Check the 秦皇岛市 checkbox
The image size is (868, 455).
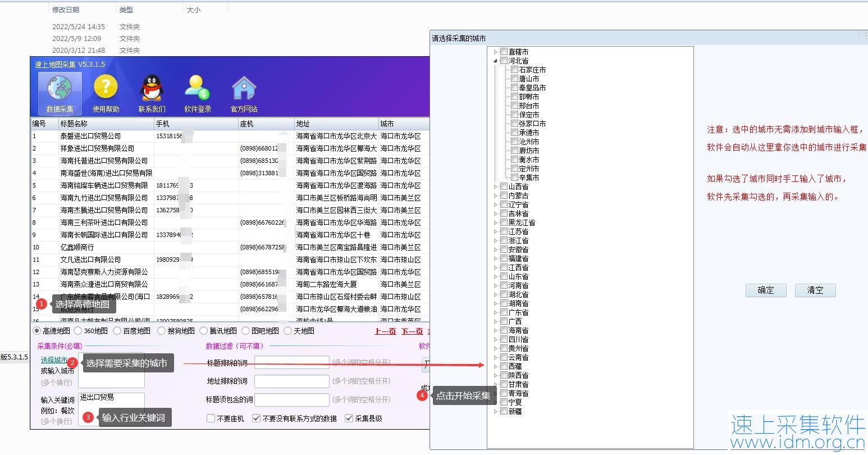514,88
